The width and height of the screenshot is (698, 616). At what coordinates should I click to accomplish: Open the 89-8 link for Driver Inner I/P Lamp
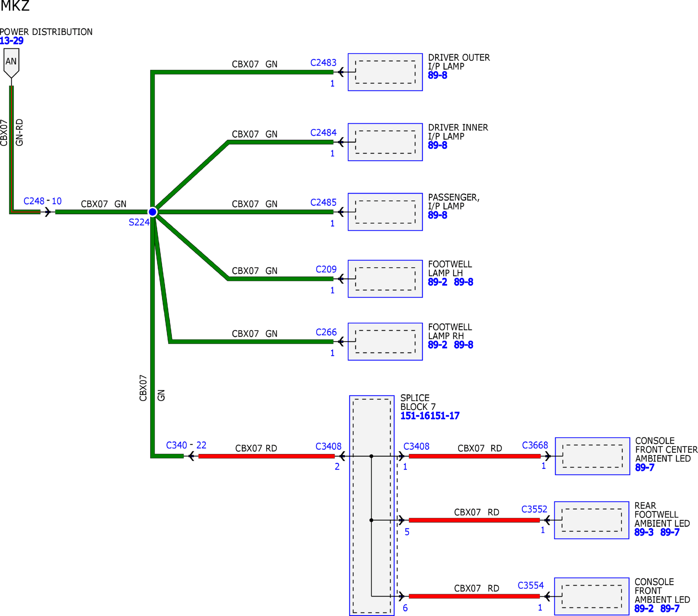coord(437,145)
